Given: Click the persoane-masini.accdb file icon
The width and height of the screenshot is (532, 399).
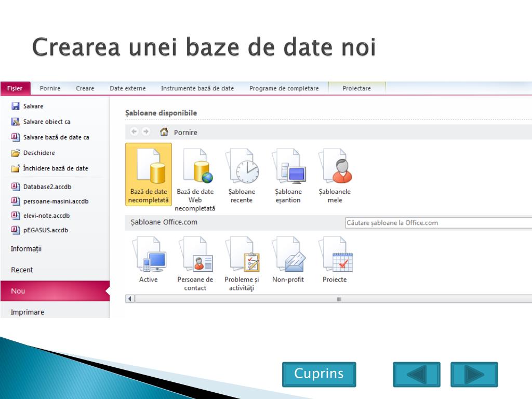Looking at the screenshot, I should (15, 201).
